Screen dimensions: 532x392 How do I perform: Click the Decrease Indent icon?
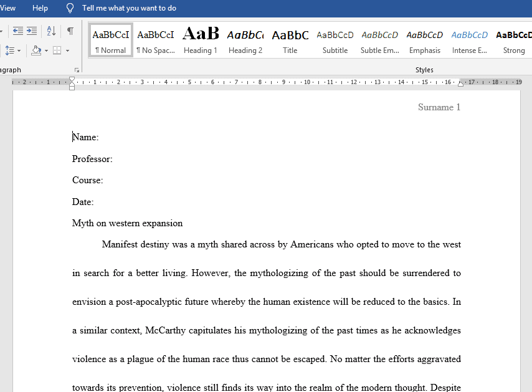tap(17, 31)
